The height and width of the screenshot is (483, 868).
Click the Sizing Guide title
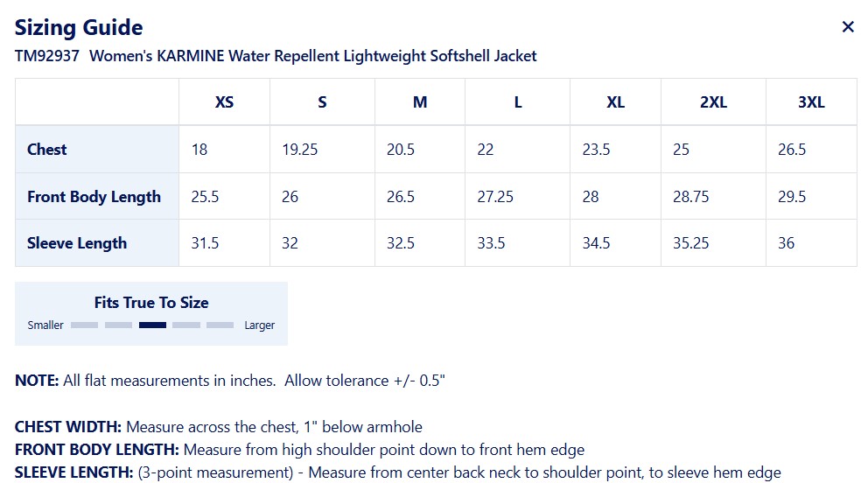79,27
